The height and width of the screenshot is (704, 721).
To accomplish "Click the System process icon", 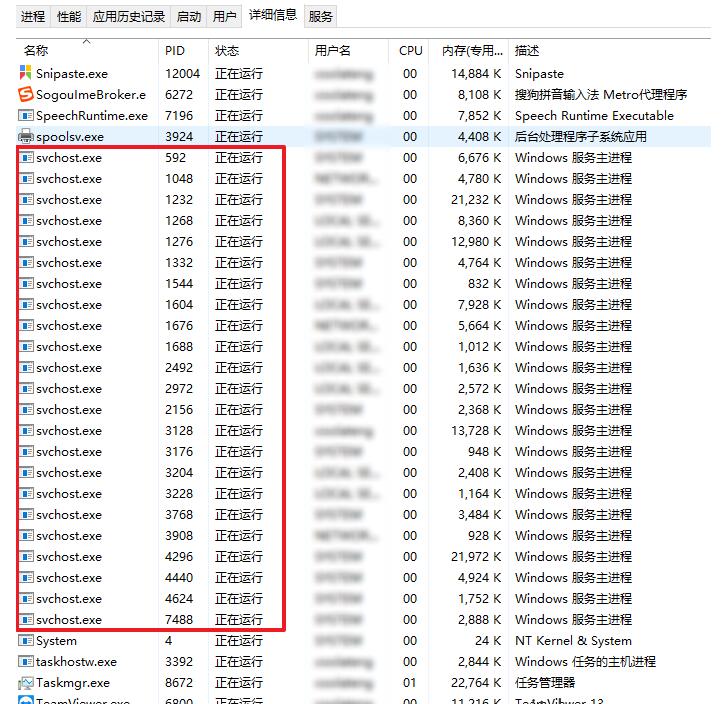I will click(x=26, y=640).
